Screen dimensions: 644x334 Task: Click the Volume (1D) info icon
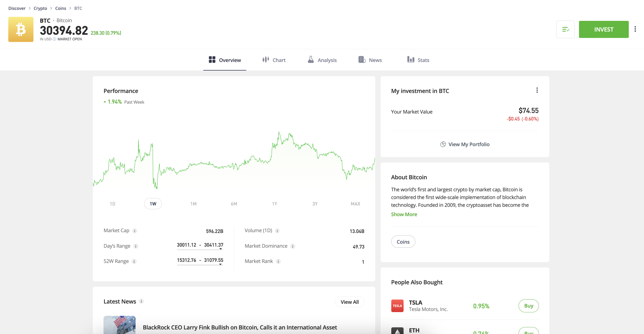[277, 231]
